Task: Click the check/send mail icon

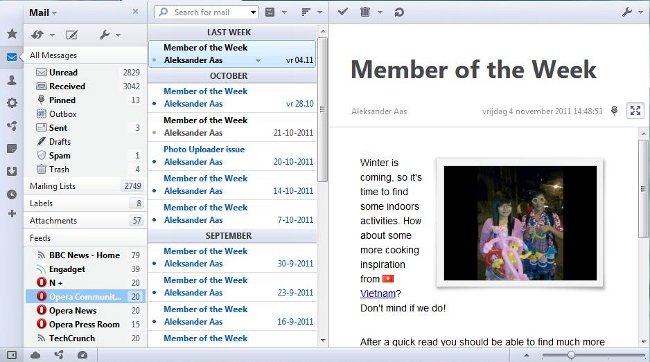Action: pyautogui.click(x=37, y=35)
